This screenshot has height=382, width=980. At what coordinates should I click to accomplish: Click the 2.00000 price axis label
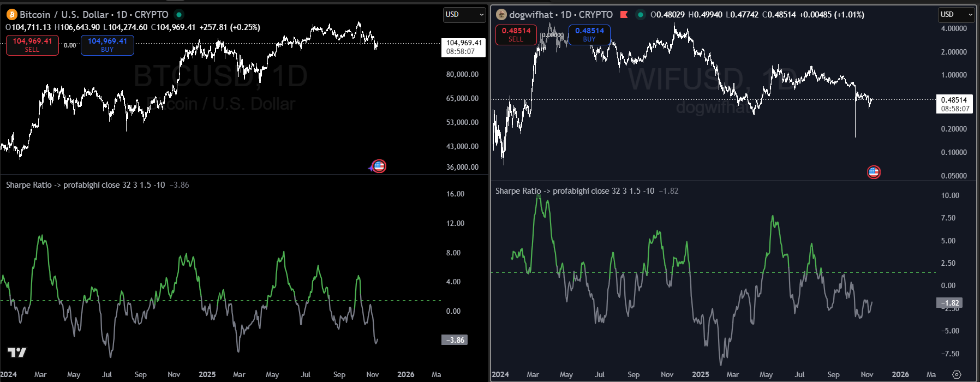click(954, 52)
